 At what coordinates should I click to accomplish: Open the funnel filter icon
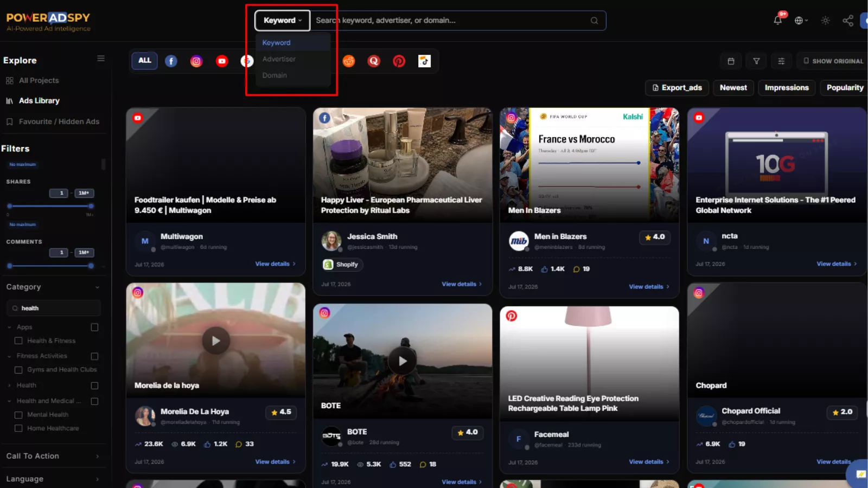756,61
